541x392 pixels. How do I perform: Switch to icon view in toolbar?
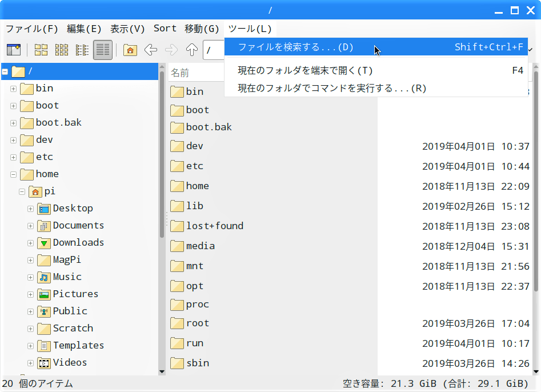41,50
